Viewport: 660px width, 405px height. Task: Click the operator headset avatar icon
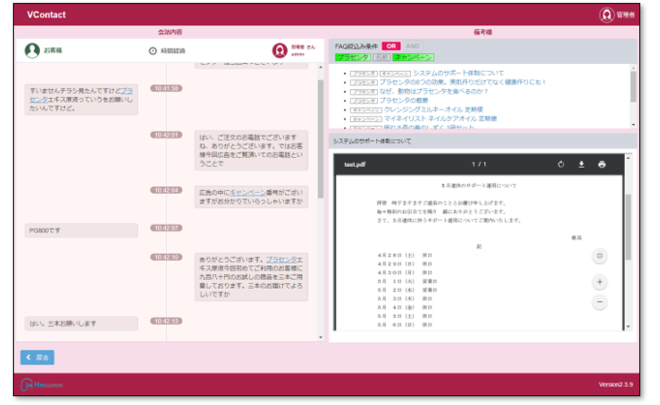[x=280, y=49]
